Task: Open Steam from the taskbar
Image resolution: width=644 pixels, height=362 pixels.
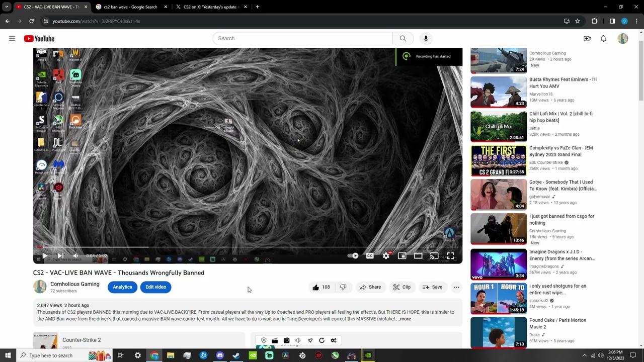Action: (236, 355)
